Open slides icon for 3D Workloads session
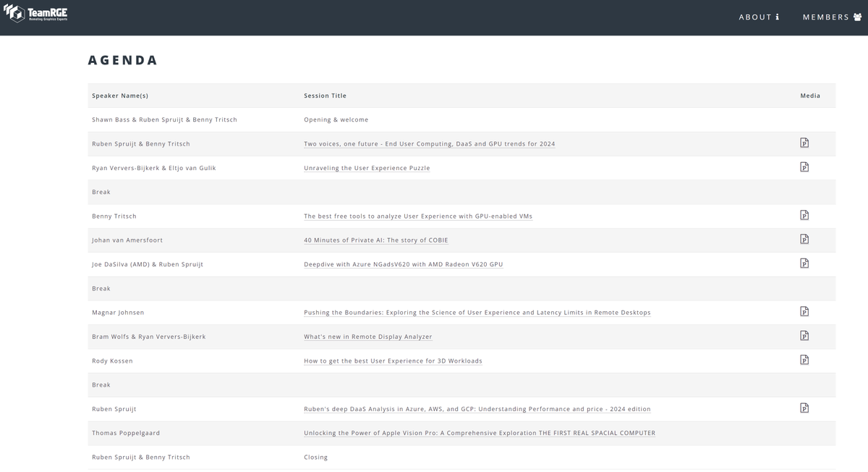Image resolution: width=868 pixels, height=472 pixels. [x=804, y=360]
